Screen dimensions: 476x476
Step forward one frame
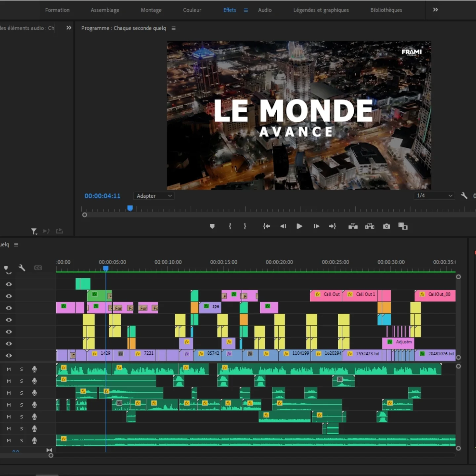(316, 226)
